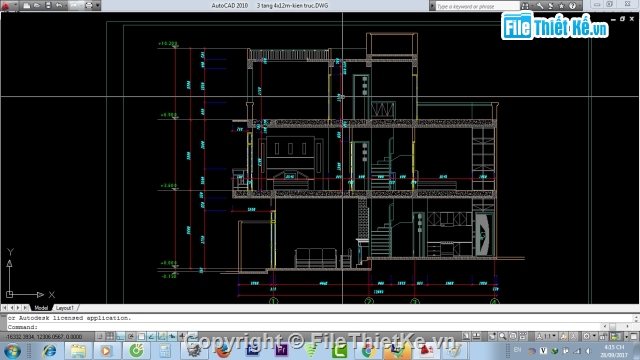Save the drawing with the Save icon
This screenshot has width=640, height=360.
(x=48, y=5)
